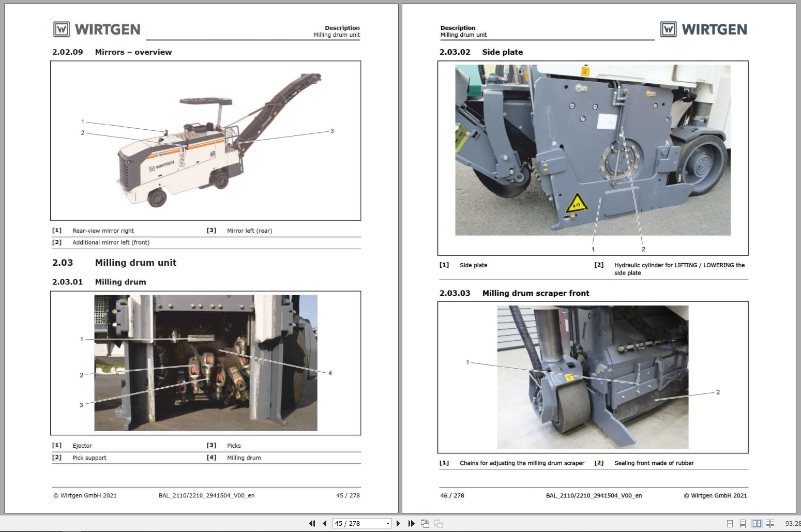Click right page header 'Description'
The image size is (801, 532).
click(458, 28)
